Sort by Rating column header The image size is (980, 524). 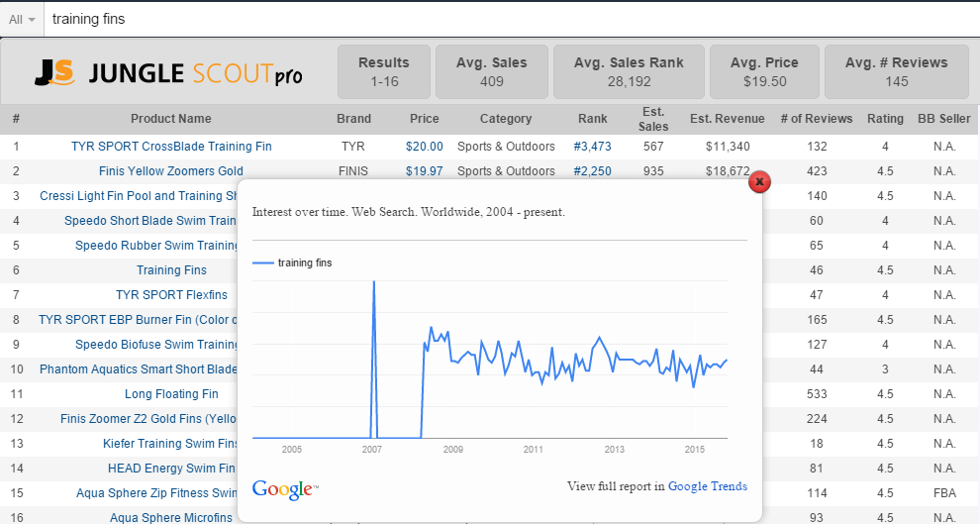885,119
